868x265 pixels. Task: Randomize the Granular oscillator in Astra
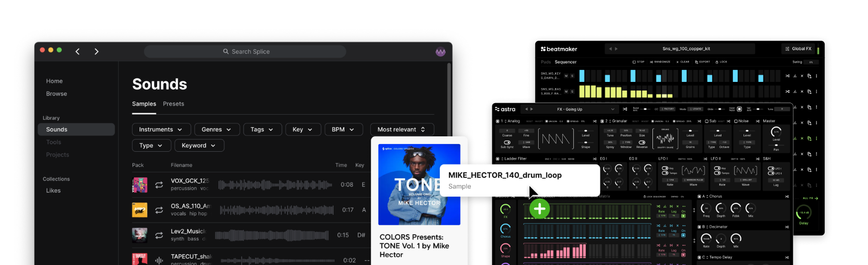[699, 121]
